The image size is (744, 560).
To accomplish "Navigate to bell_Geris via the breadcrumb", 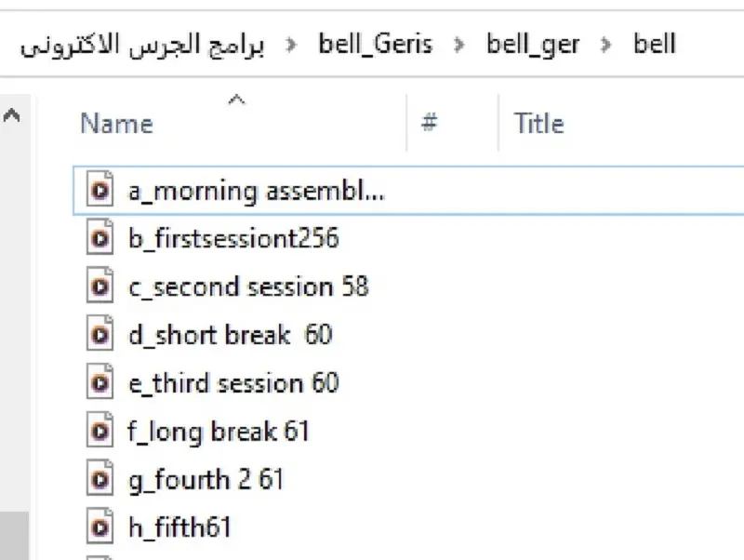I will click(376, 43).
